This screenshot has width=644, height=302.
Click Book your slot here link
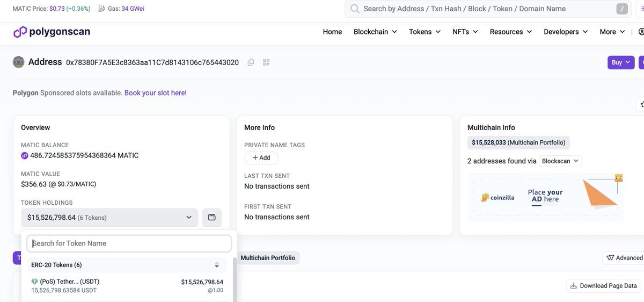[156, 93]
